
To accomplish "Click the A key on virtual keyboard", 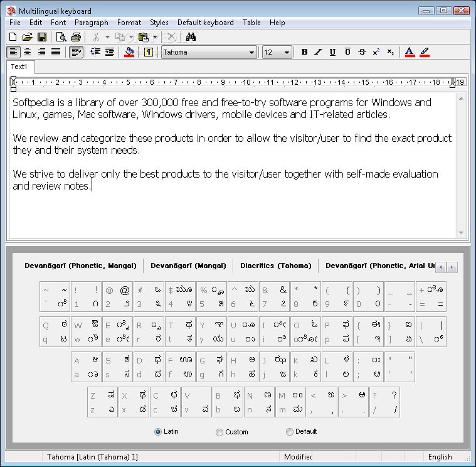I will [86, 367].
